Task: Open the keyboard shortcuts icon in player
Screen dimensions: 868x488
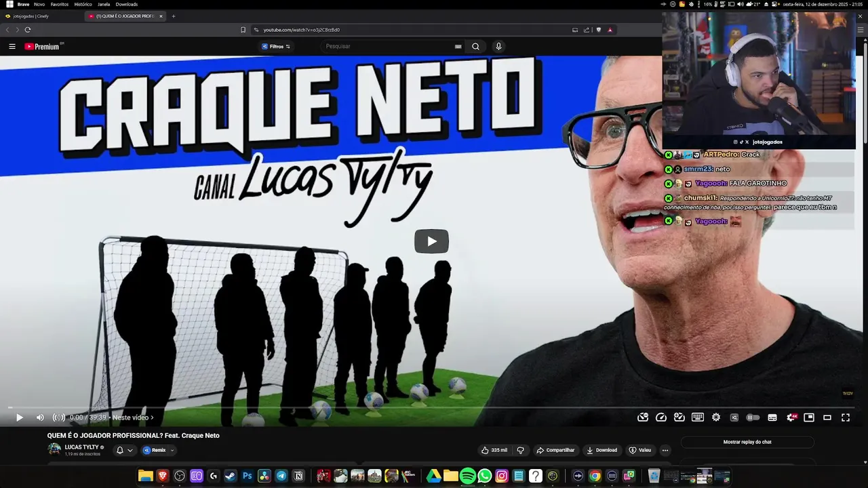Action: 697,418
